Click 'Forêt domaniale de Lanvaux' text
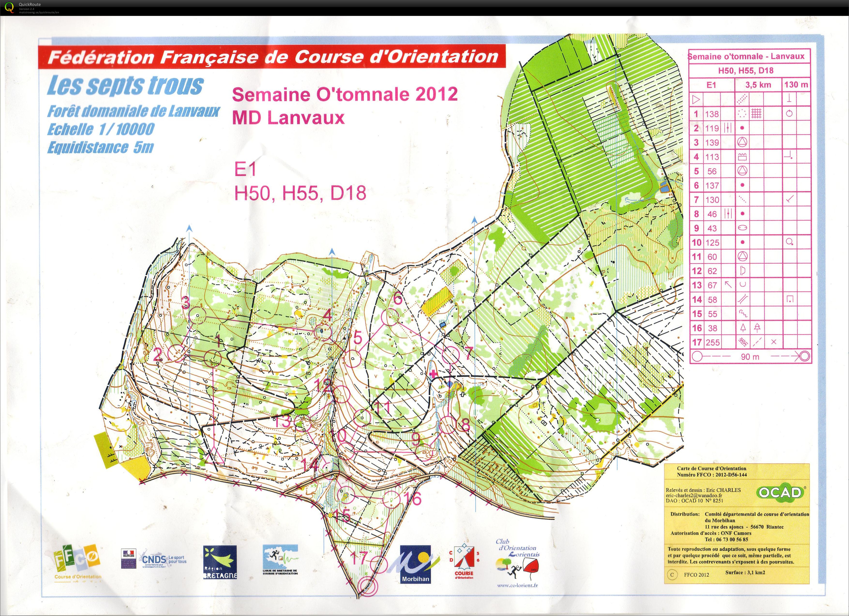Viewport: 849px width, 616px height. pos(133,111)
